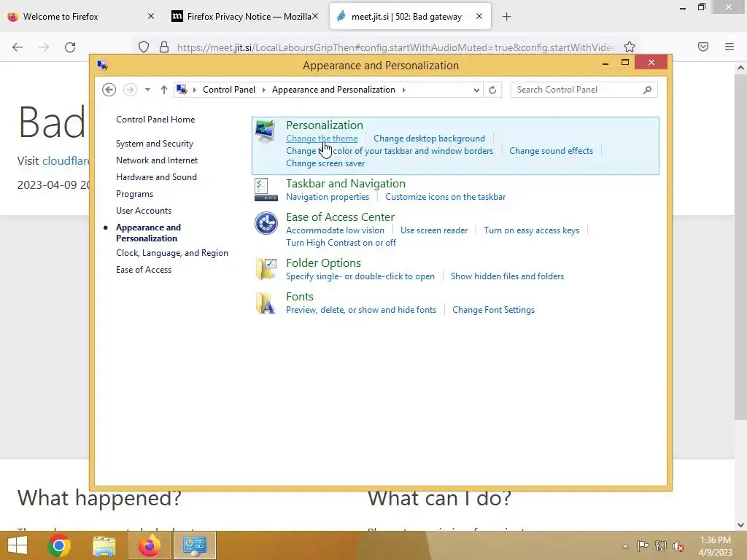747x560 pixels.
Task: Click the padlock site information icon
Action: tap(164, 47)
